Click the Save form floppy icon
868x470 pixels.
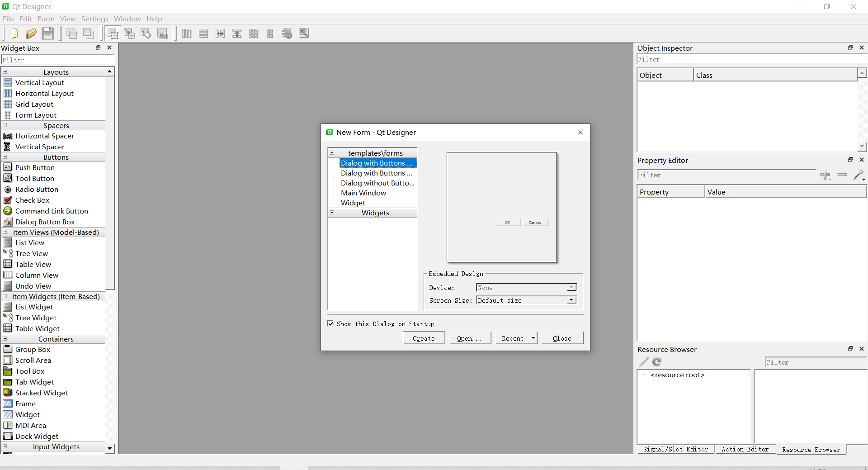click(x=48, y=33)
